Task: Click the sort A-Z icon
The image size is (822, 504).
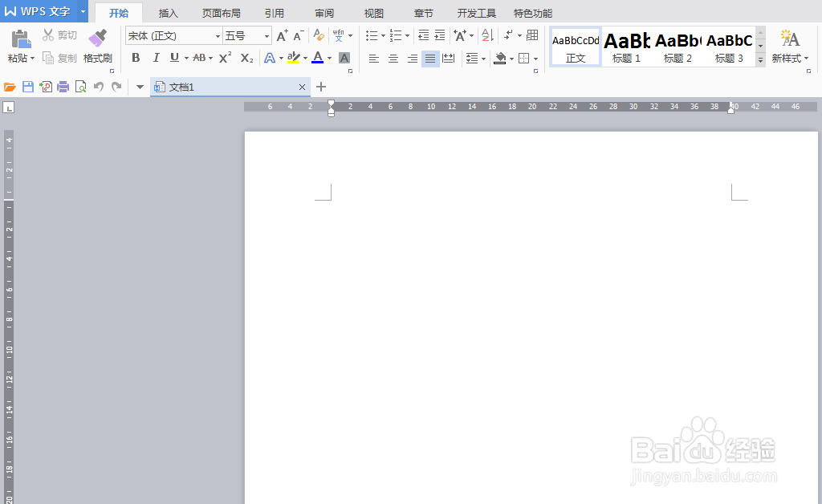Action: tap(487, 35)
